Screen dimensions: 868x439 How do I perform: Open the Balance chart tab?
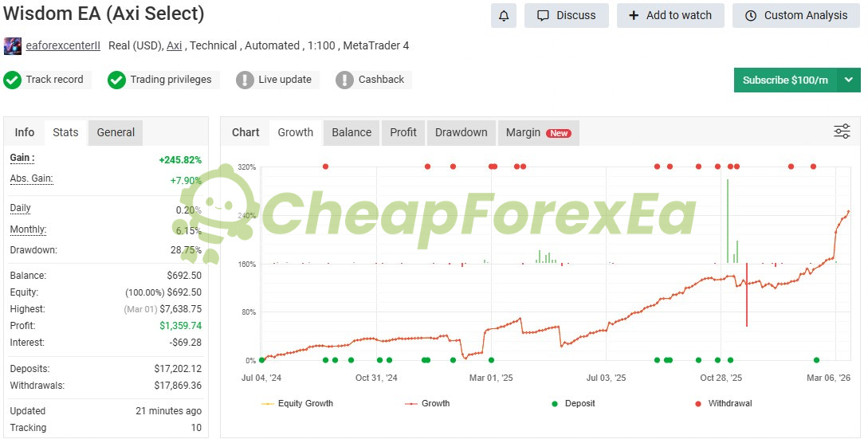coord(352,132)
